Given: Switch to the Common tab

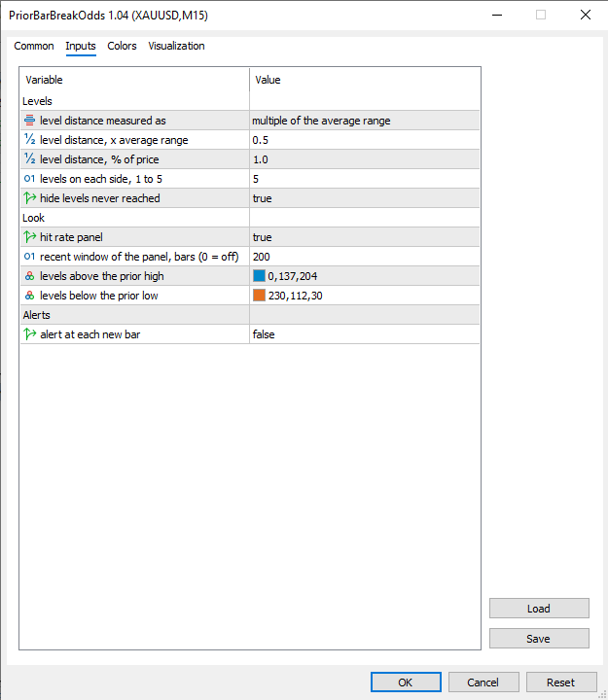Looking at the screenshot, I should coord(34,46).
